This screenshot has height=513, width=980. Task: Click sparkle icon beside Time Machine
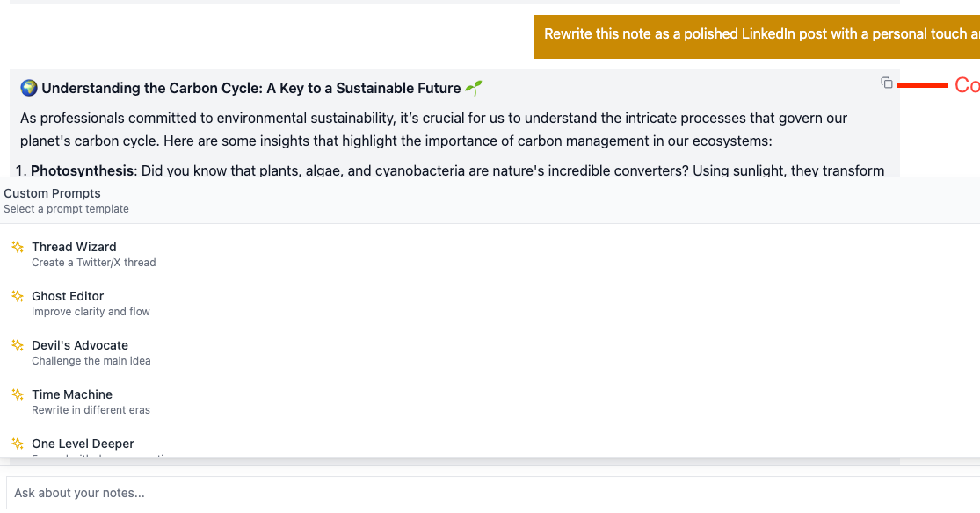coord(18,395)
